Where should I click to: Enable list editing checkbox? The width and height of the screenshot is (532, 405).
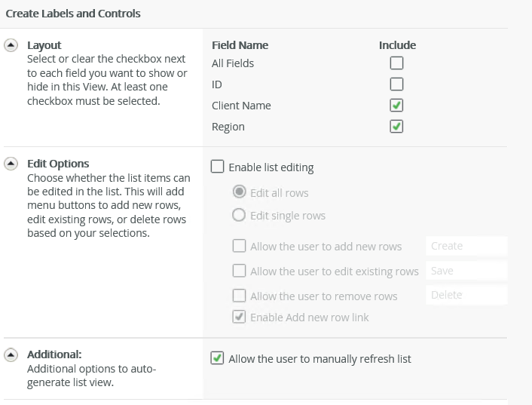[218, 167]
